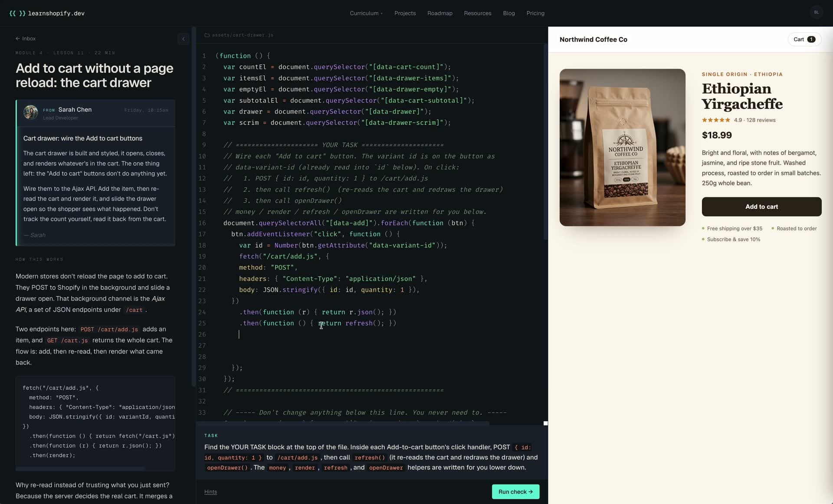Viewport: 833px width, 504px height.
Task: Open the Cart button in the preview
Action: point(804,39)
